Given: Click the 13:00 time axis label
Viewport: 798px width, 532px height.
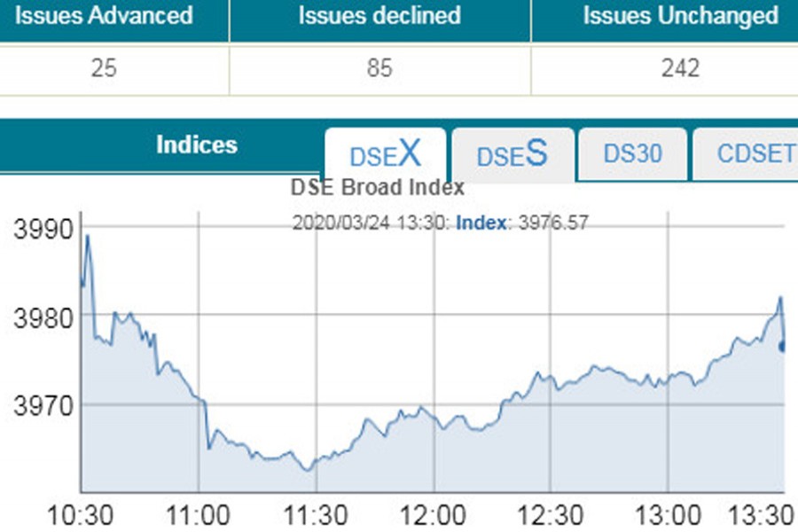Looking at the screenshot, I should point(669,515).
